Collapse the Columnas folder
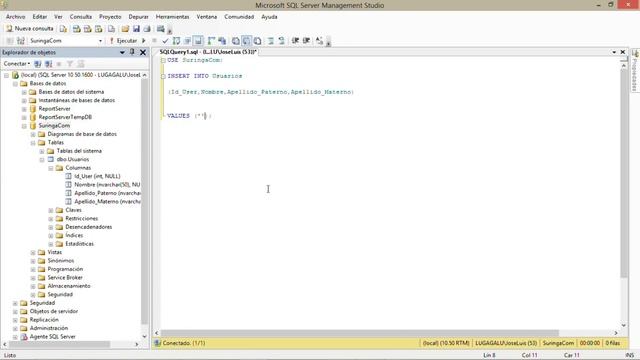 [51, 168]
